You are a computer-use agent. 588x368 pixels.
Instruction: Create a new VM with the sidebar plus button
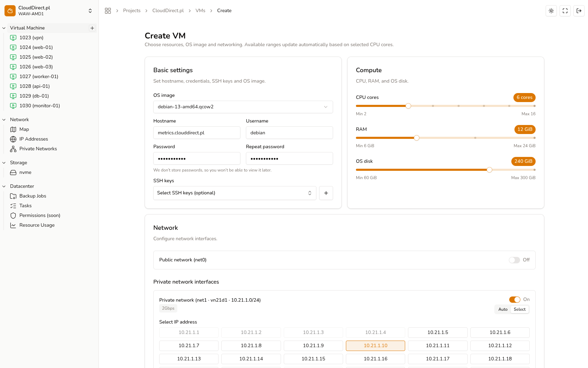click(92, 28)
